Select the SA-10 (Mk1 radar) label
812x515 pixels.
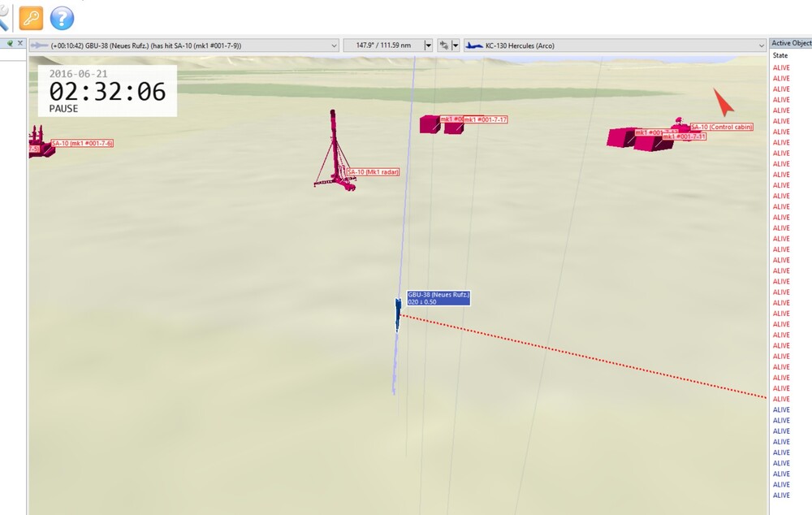(373, 172)
